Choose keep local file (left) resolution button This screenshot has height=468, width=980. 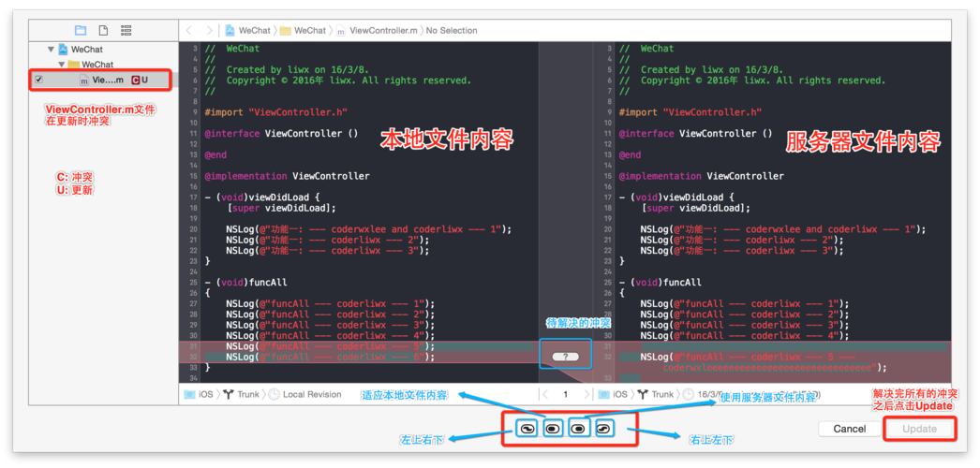point(554,428)
